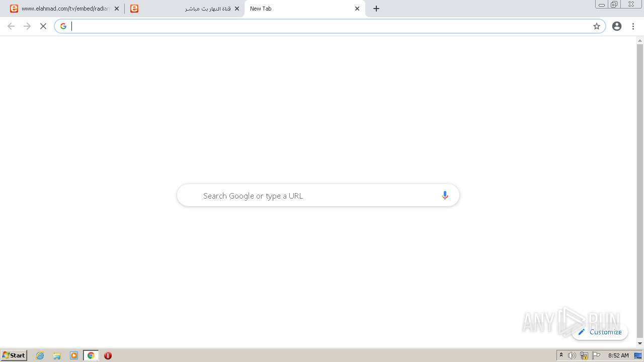The image size is (644, 362).
Task: Open the Windows Start menu
Action: tap(14, 355)
